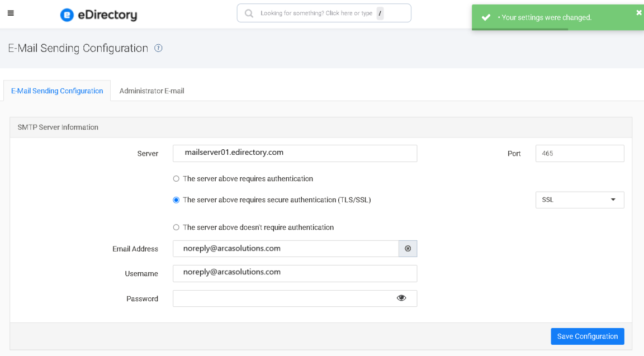Select secure authentication (TLS/SSL) radio

point(176,200)
